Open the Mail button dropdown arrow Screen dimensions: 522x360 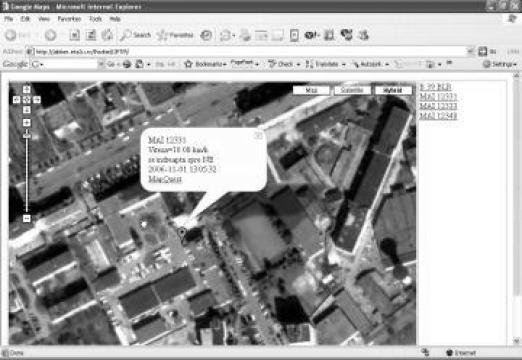point(234,35)
